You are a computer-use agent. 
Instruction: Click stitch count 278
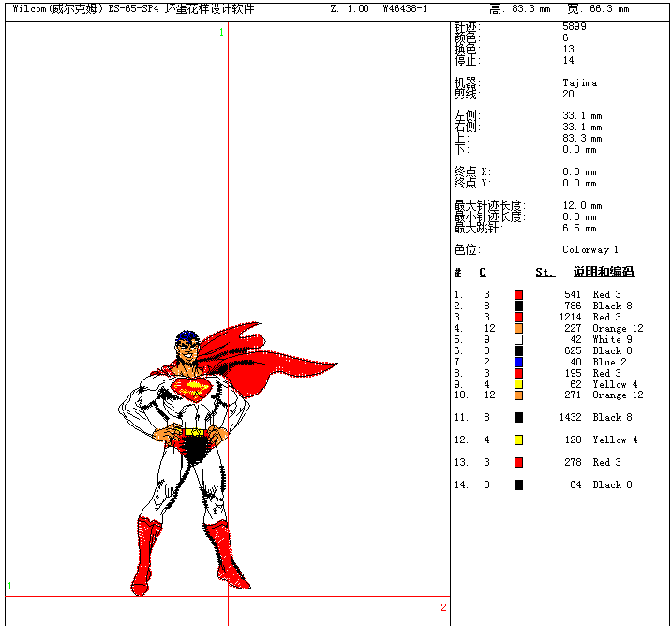pyautogui.click(x=573, y=462)
